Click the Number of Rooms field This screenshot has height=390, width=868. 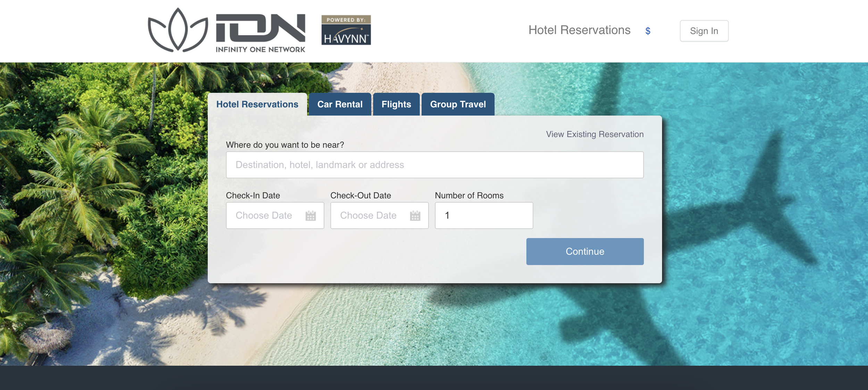tap(484, 216)
